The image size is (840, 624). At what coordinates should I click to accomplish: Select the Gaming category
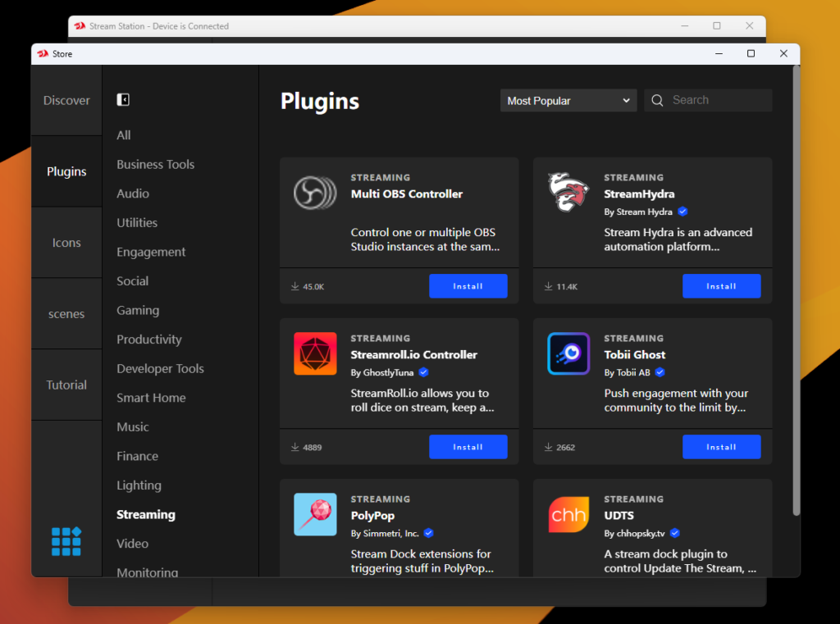(x=138, y=310)
